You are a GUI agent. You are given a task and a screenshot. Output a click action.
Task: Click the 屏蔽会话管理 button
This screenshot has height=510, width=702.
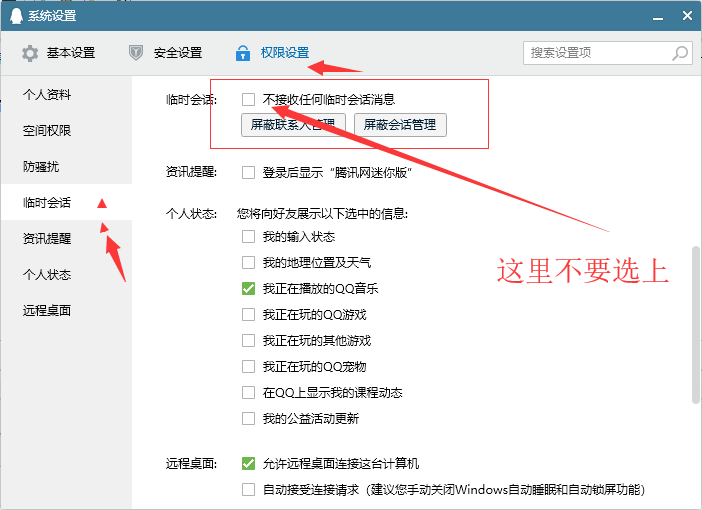coord(400,126)
